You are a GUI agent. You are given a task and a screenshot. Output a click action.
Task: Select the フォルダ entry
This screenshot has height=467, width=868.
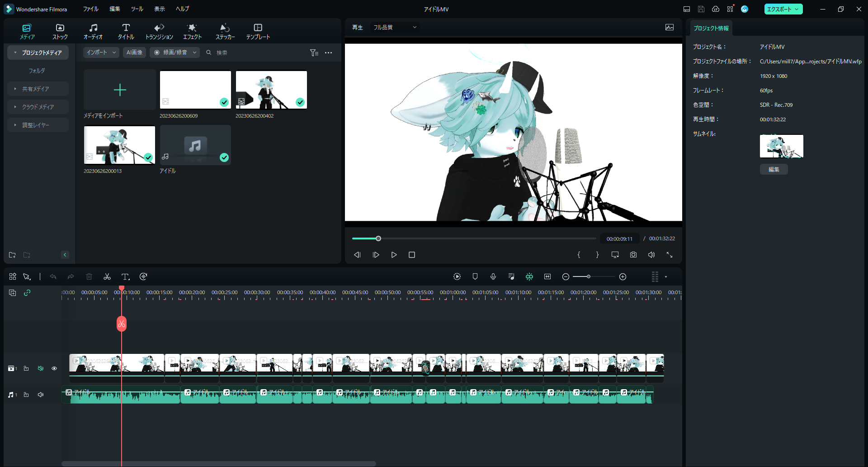click(x=37, y=71)
